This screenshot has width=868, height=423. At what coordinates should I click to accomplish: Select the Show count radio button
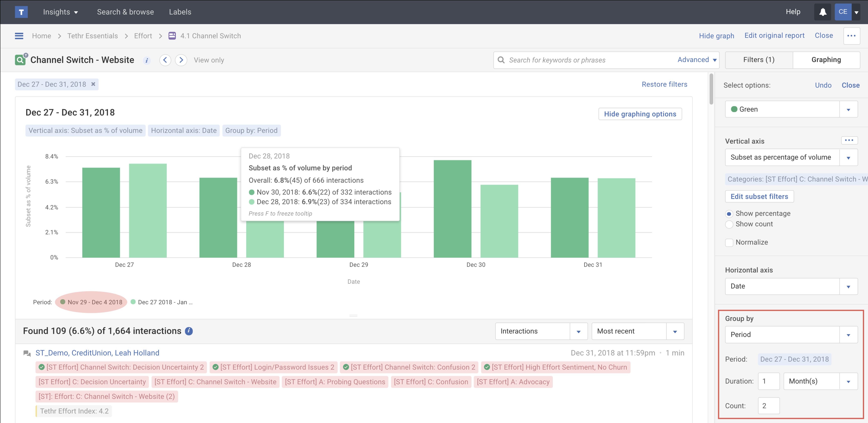pos(729,224)
